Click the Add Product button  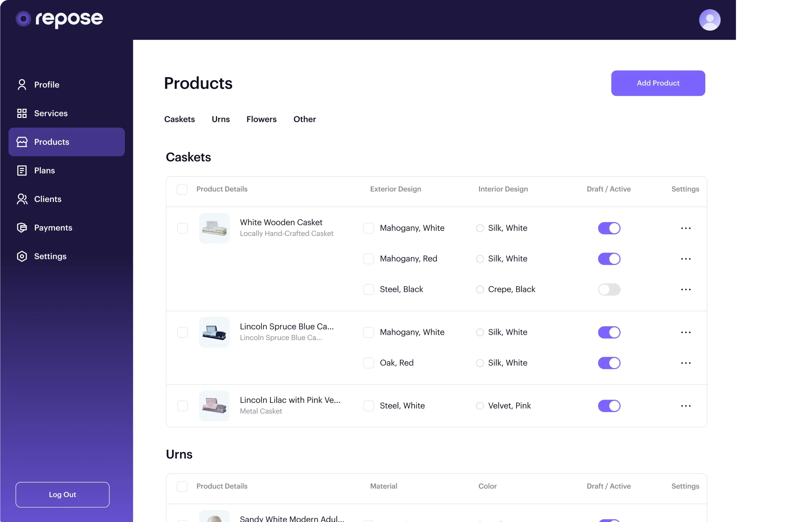(x=658, y=83)
